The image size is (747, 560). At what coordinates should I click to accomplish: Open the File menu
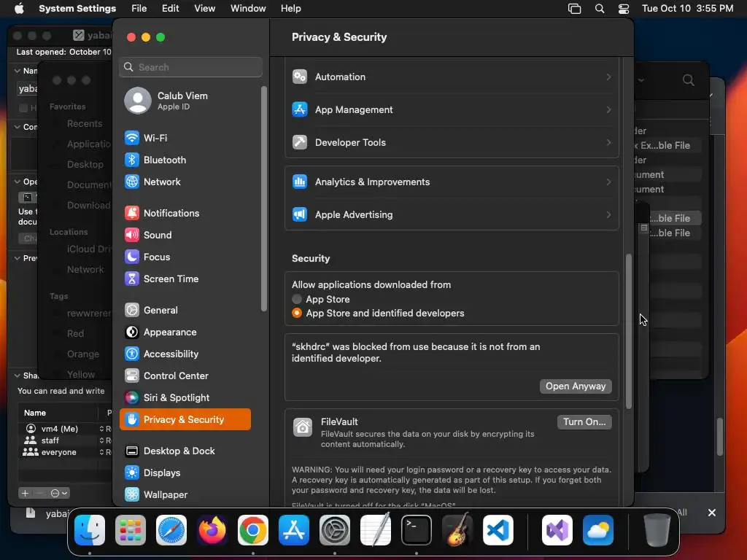coord(139,9)
